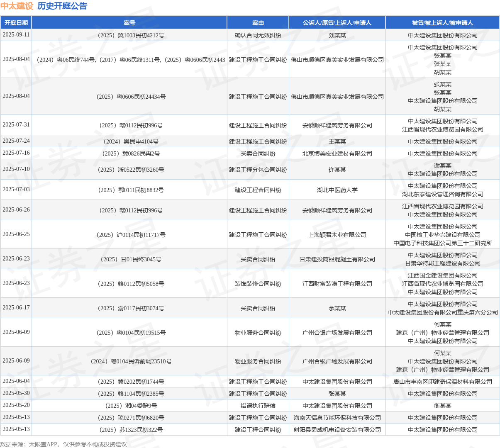
Task: Click plaintiff 湖北中医药大学
Action: pos(337,190)
